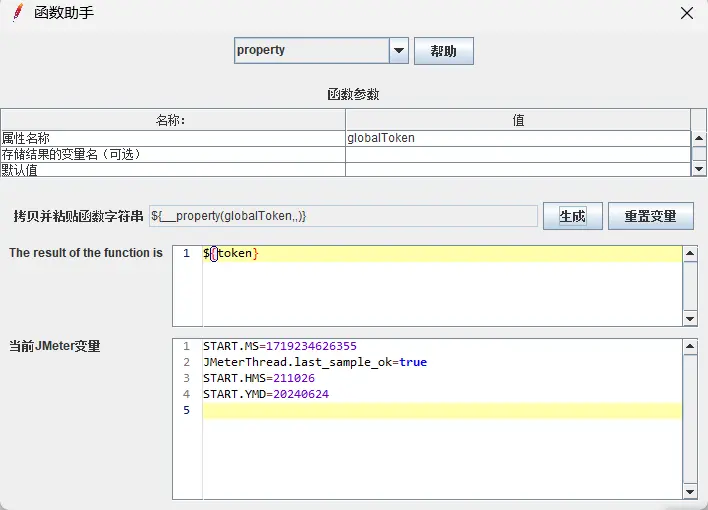
Task: Click result area scrollbar up arrow
Action: 690,254
